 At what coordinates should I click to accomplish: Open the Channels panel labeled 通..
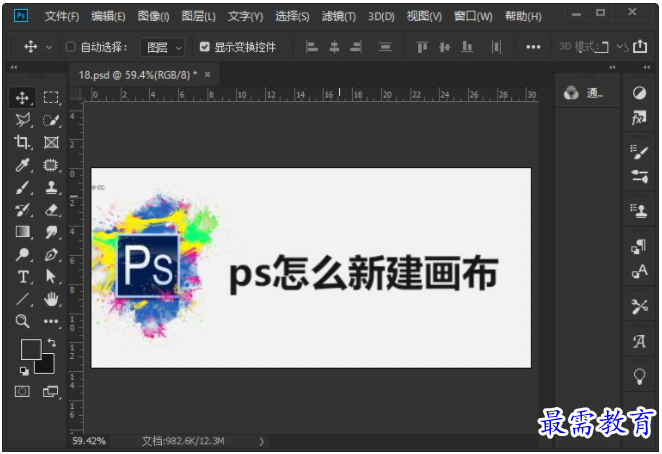[x=586, y=93]
